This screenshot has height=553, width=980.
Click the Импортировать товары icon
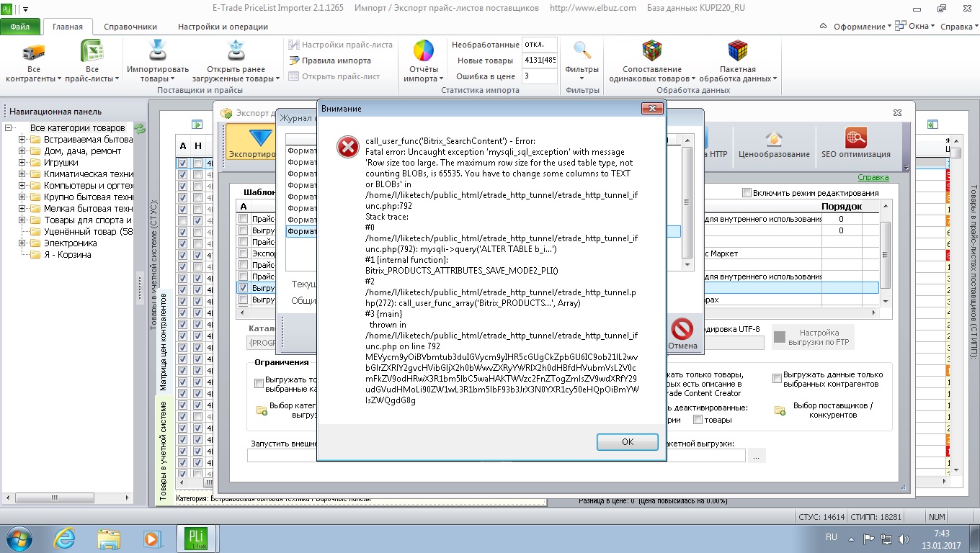pyautogui.click(x=158, y=52)
